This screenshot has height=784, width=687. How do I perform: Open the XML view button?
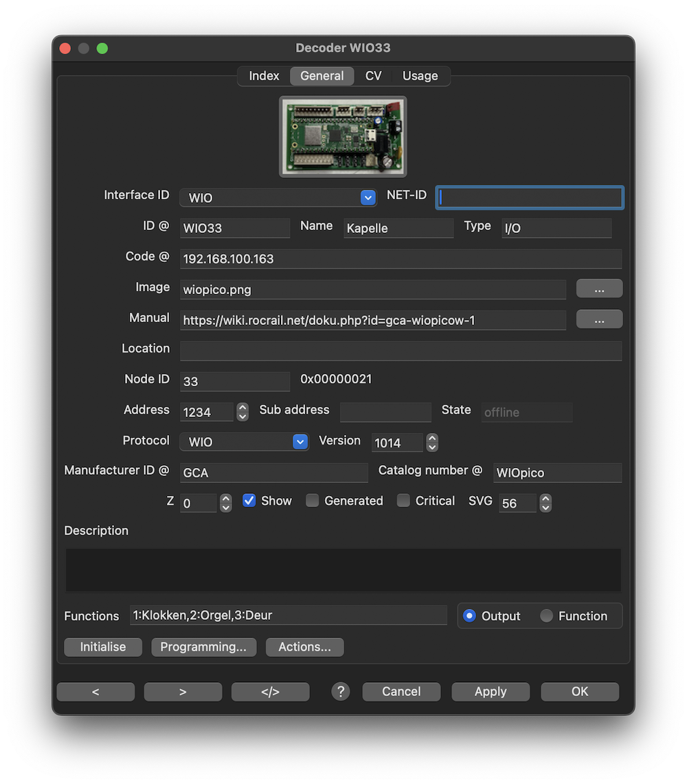click(270, 691)
